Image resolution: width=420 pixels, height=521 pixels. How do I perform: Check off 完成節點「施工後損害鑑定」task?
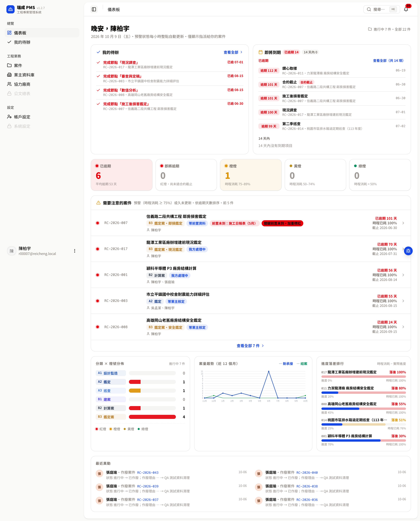coord(98,104)
